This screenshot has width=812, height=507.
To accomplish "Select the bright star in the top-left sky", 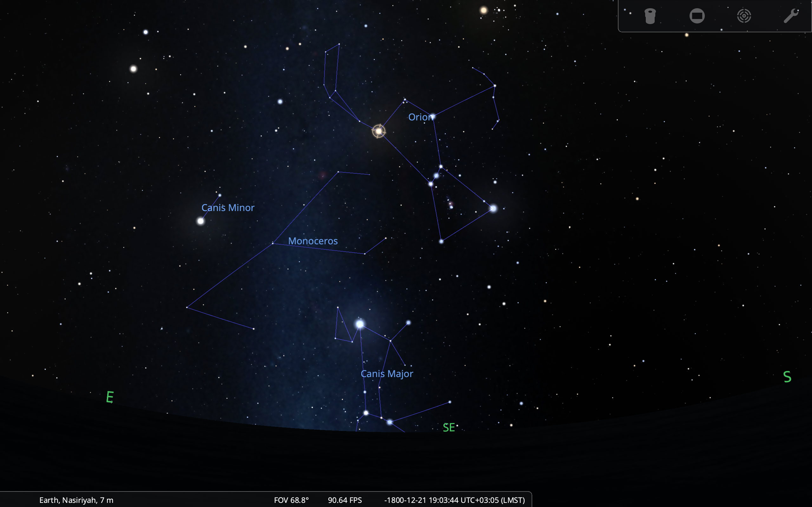I will pos(134,69).
